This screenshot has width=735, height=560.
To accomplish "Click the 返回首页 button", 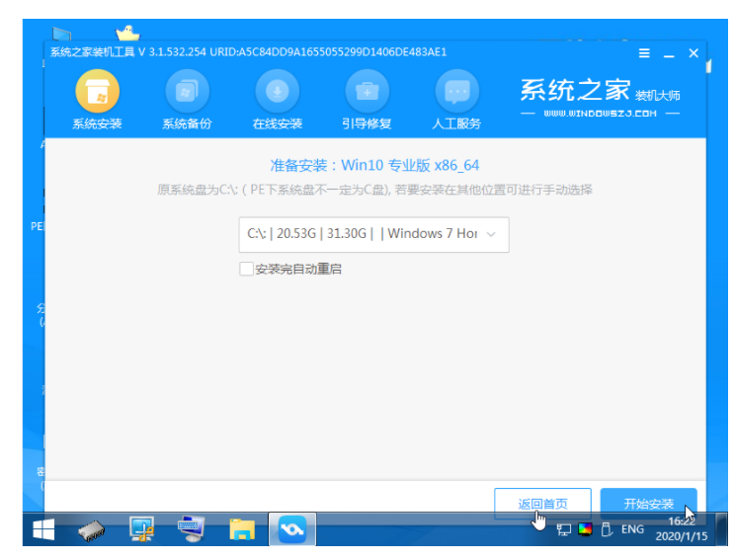I will point(542,504).
